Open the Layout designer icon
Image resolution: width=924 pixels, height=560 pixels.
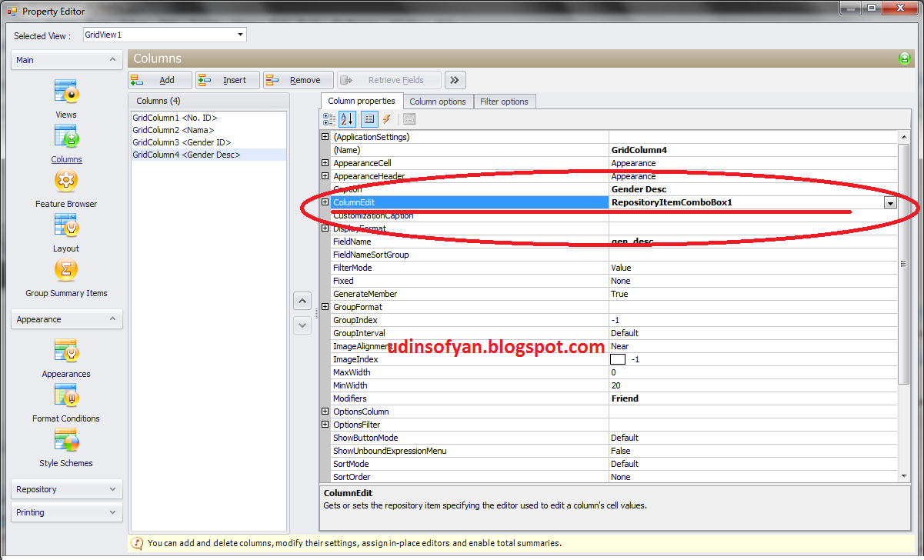[x=66, y=225]
